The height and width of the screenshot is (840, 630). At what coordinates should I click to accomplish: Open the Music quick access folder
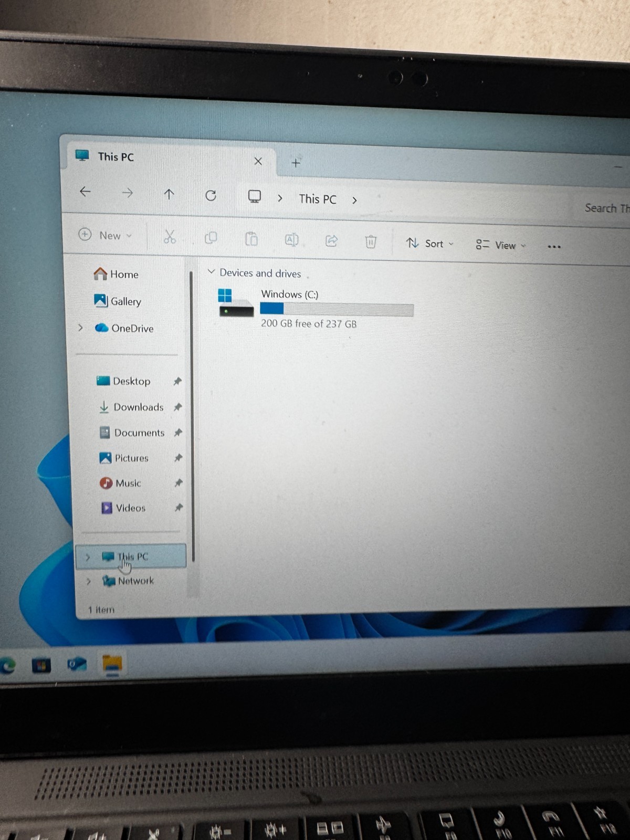[x=121, y=483]
